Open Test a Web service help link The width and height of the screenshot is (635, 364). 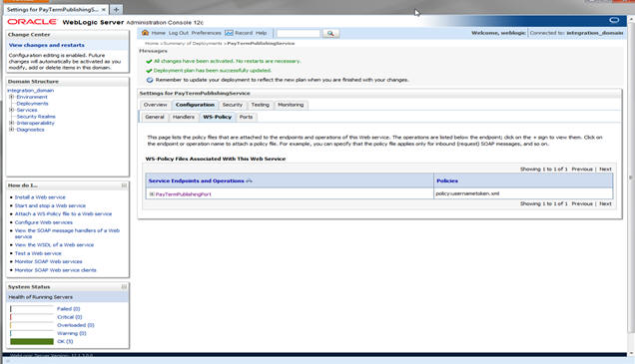pos(38,253)
